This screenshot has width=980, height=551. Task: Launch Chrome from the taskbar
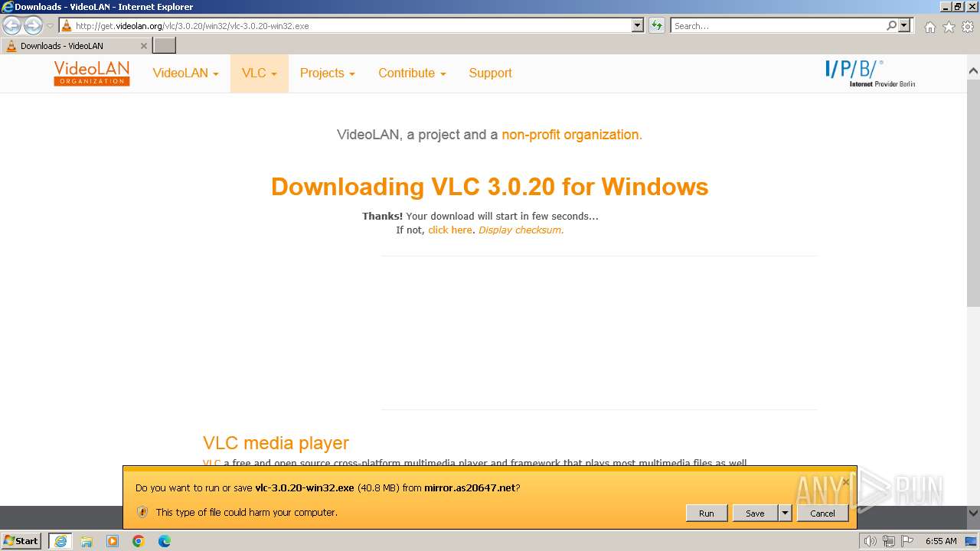(139, 540)
